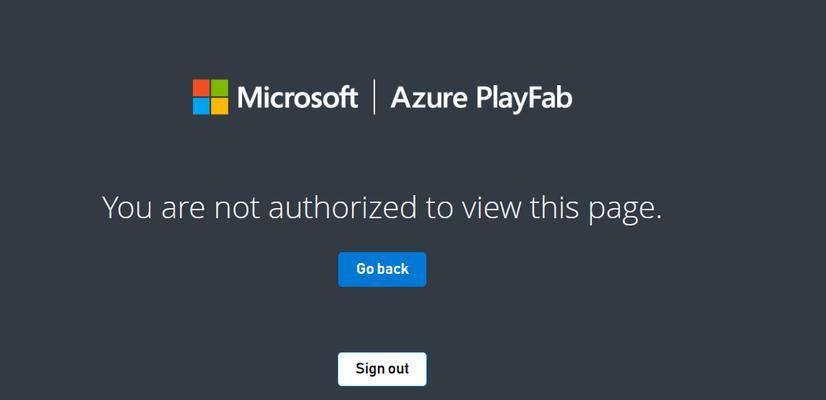
Task: Click the empty space between the two buttons
Action: point(382,319)
